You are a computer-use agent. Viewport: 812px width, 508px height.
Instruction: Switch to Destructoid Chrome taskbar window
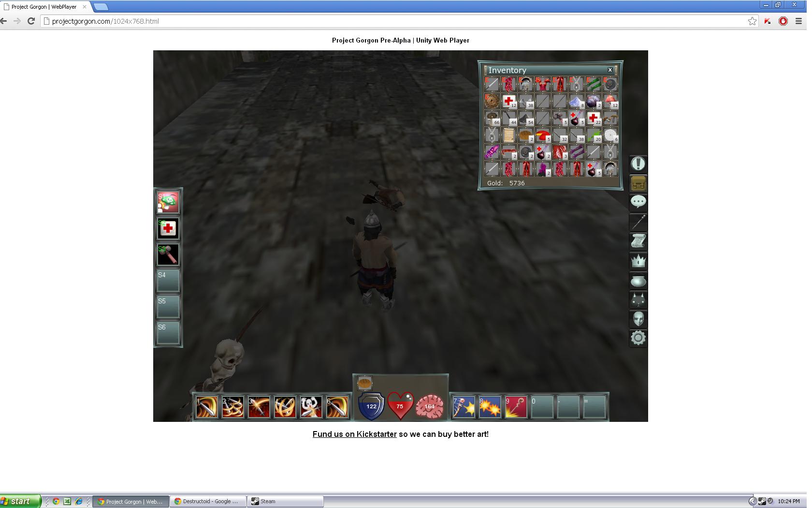tap(208, 501)
